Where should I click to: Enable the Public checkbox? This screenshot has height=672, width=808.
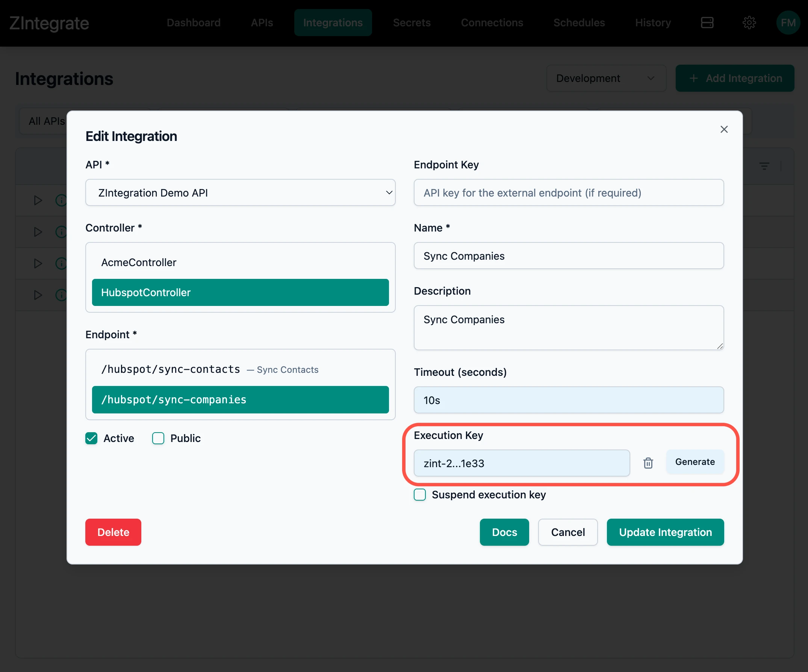(158, 438)
